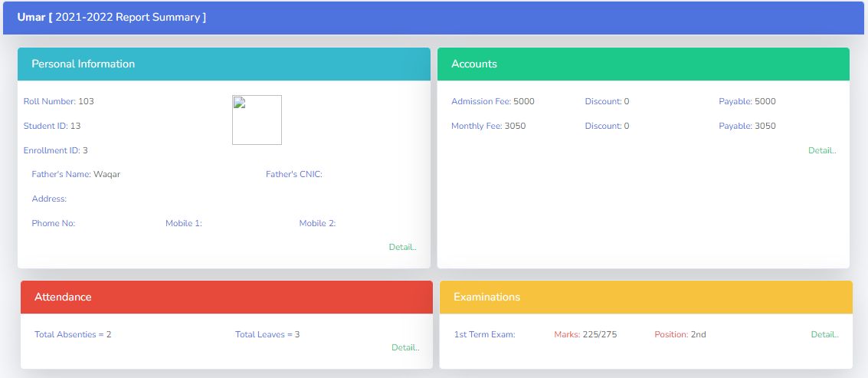Click the Student ID 13 field
Image resolution: width=868 pixels, height=378 pixels.
52,126
